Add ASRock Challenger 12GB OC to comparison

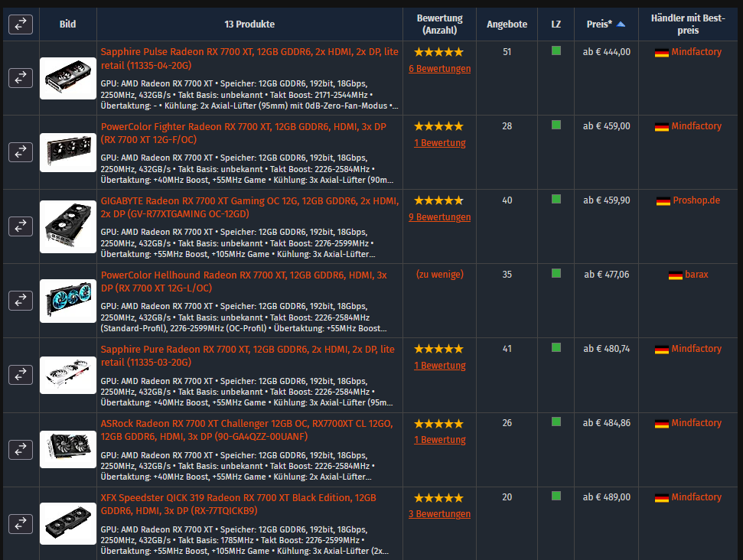coord(21,450)
